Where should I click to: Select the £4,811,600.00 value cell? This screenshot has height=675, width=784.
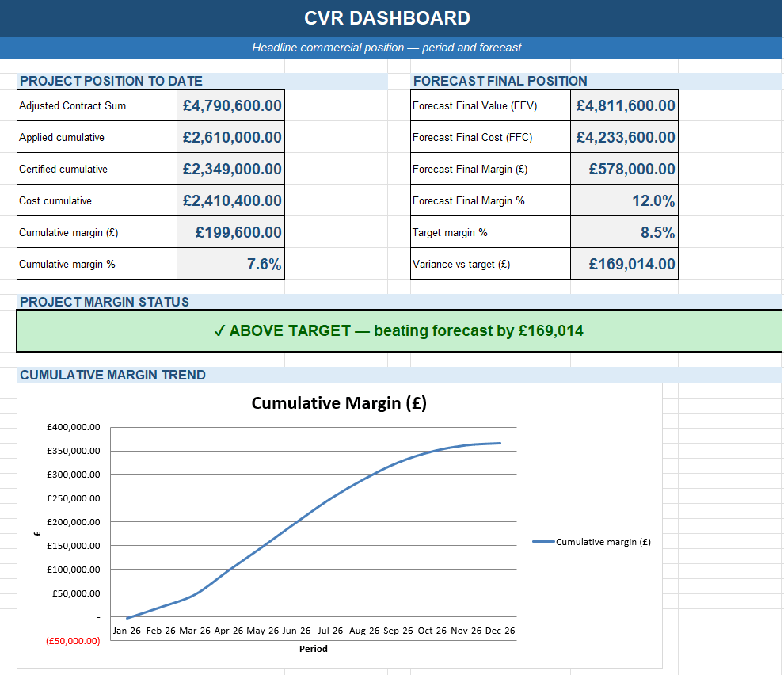(x=625, y=105)
